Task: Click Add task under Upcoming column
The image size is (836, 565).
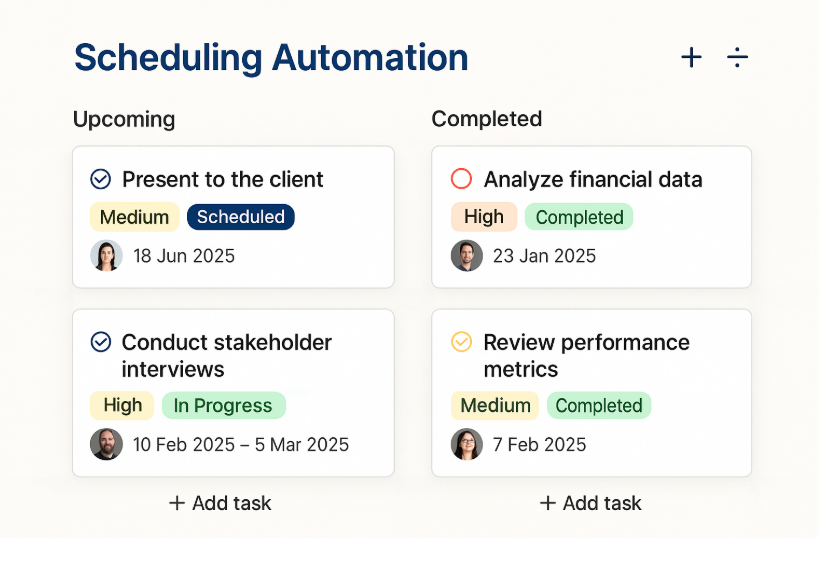Action: 220,503
